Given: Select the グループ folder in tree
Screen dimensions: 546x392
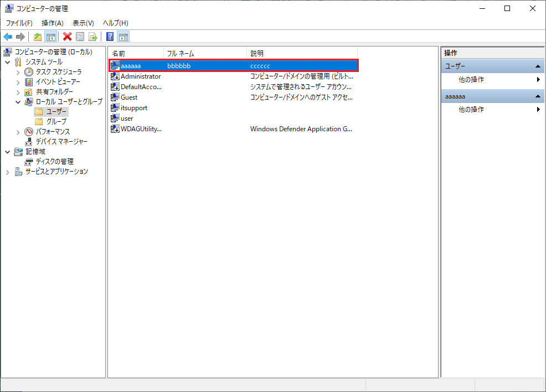Looking at the screenshot, I should [56, 121].
